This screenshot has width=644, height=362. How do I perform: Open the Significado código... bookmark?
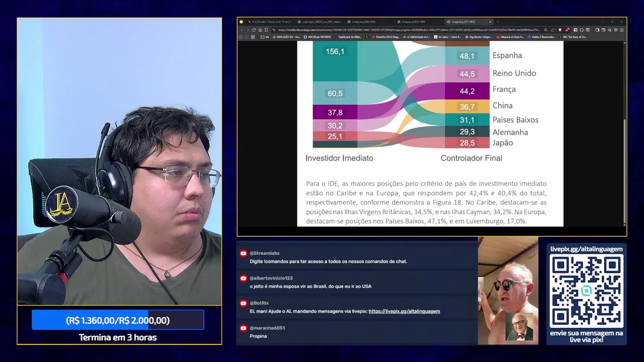click(478, 37)
